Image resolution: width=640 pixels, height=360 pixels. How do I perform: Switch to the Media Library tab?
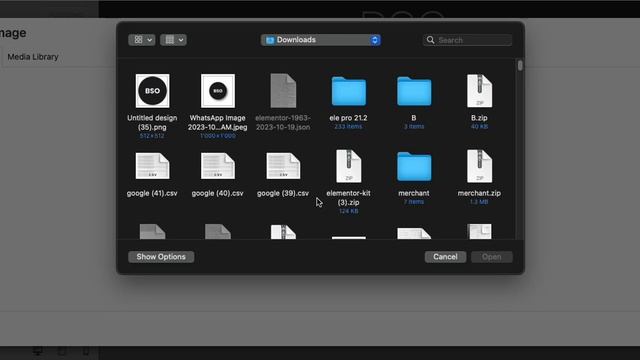(x=33, y=57)
